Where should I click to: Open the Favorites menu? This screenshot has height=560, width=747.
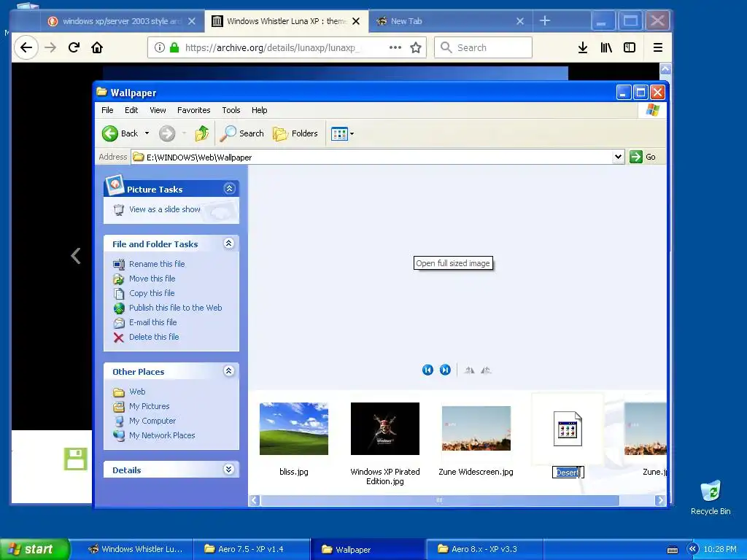[193, 110]
